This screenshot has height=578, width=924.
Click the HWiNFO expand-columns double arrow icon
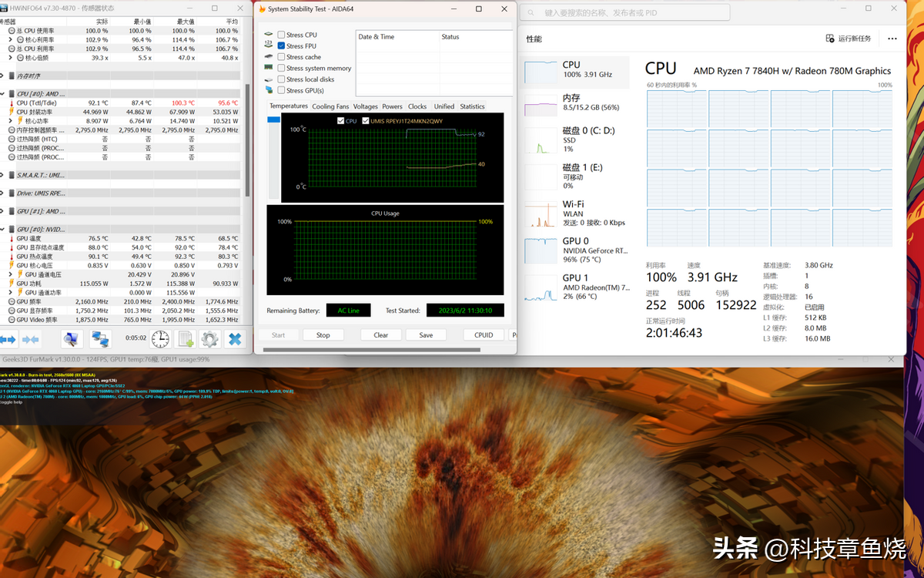point(8,339)
